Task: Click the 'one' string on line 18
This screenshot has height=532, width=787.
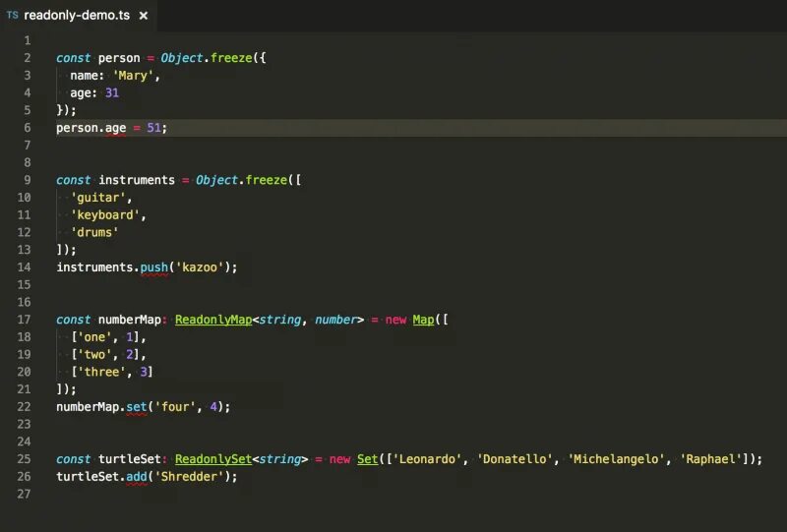Action: click(x=94, y=337)
